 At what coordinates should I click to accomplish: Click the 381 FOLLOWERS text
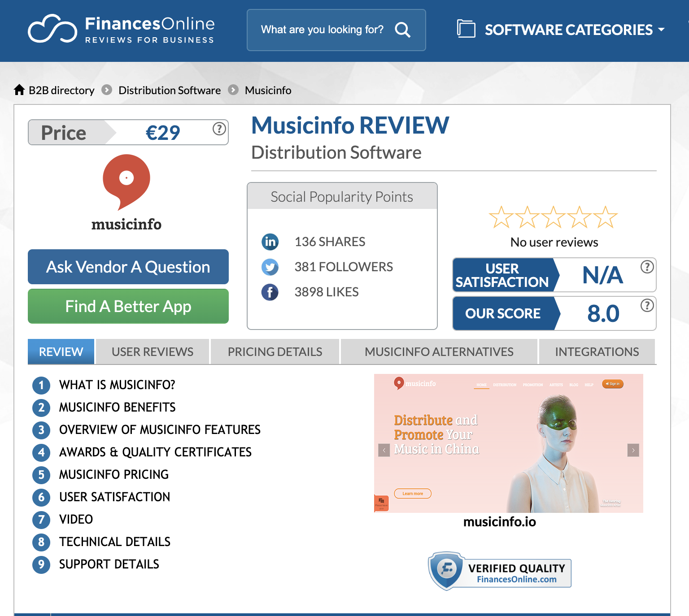[x=344, y=267]
